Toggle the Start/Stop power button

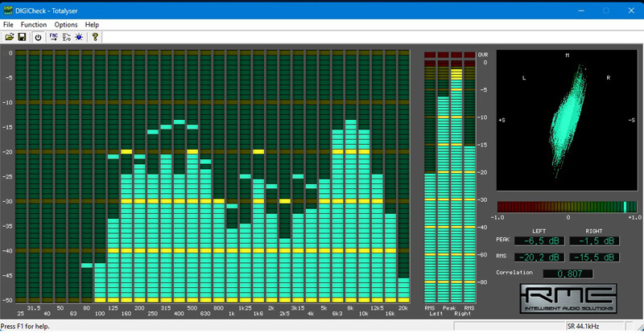(x=38, y=37)
